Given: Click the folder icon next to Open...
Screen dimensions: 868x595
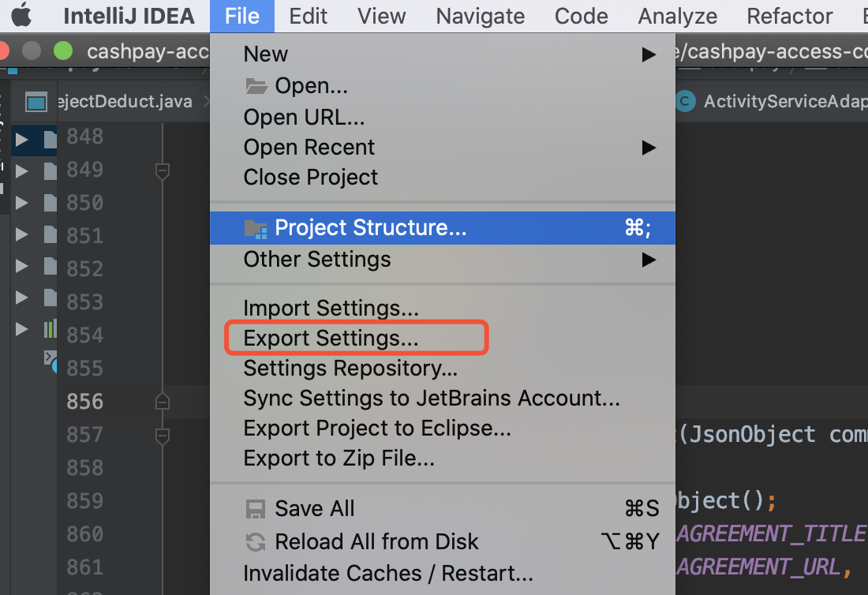Looking at the screenshot, I should pos(256,86).
